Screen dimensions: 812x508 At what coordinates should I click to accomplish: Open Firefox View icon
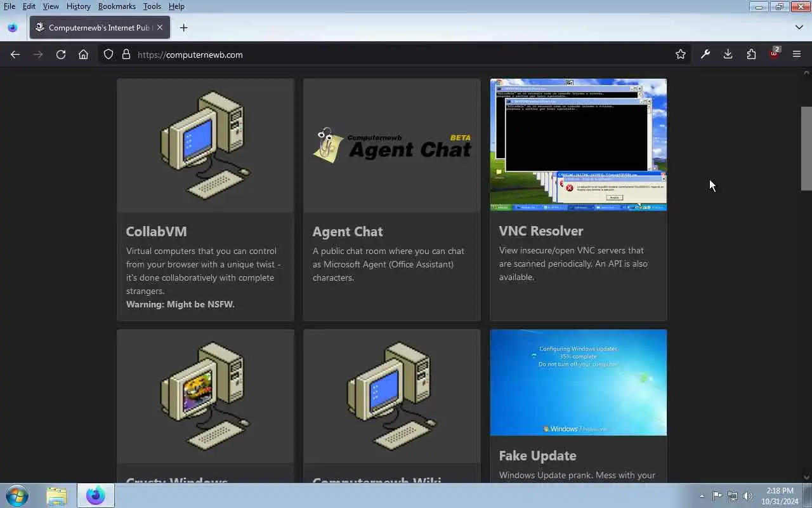click(x=13, y=27)
